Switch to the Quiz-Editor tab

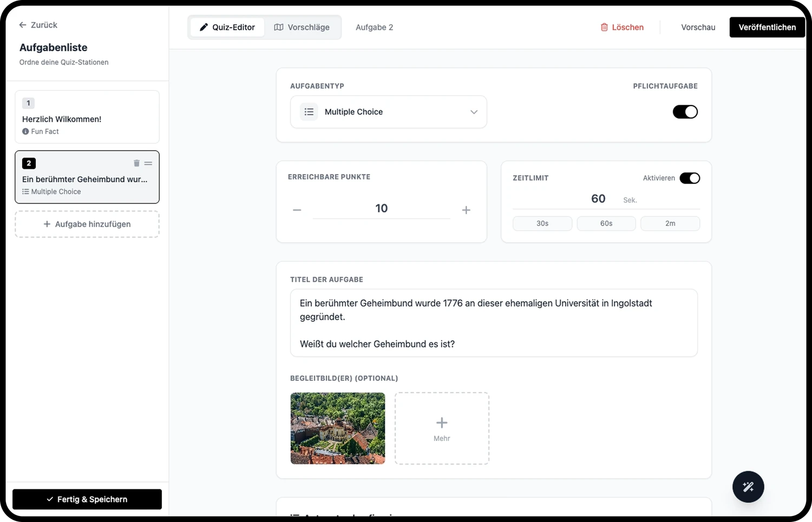click(227, 27)
